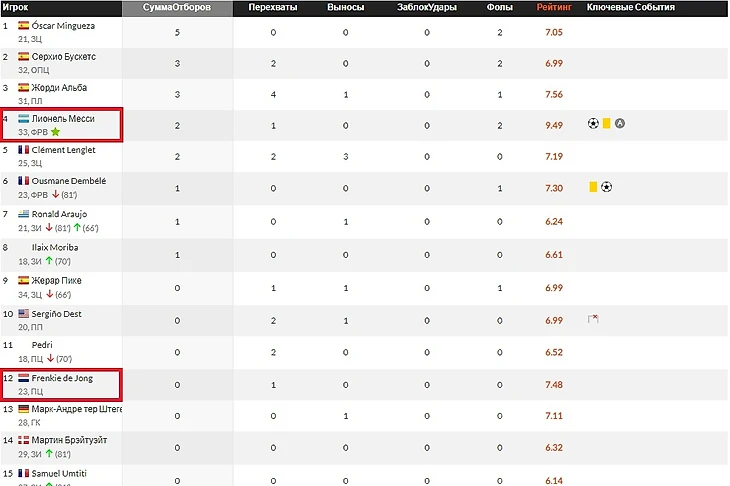The height and width of the screenshot is (486, 730).
Task: Click Messi's assist 'A' icon
Action: 620,124
